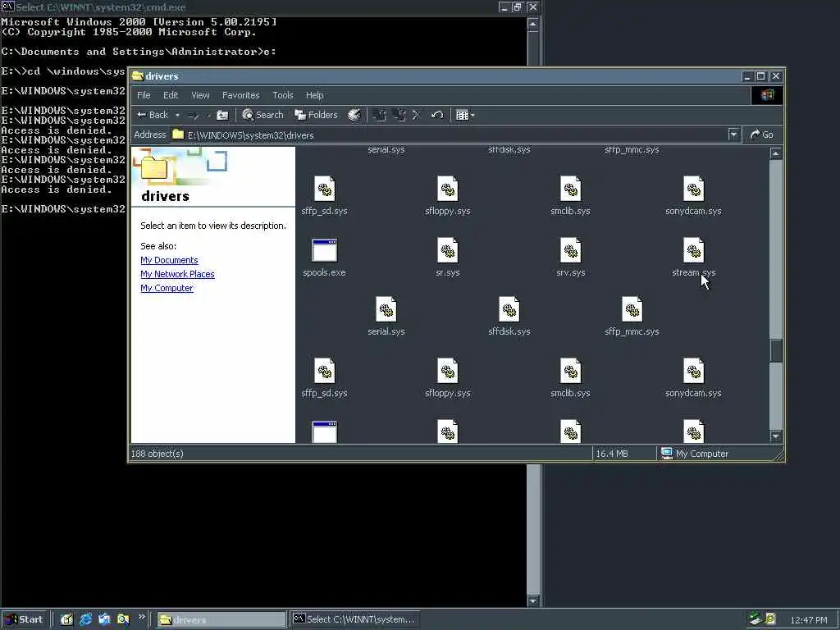Image resolution: width=840 pixels, height=630 pixels.
Task: Expand the quick launch overflow chevron
Action: 141,617
